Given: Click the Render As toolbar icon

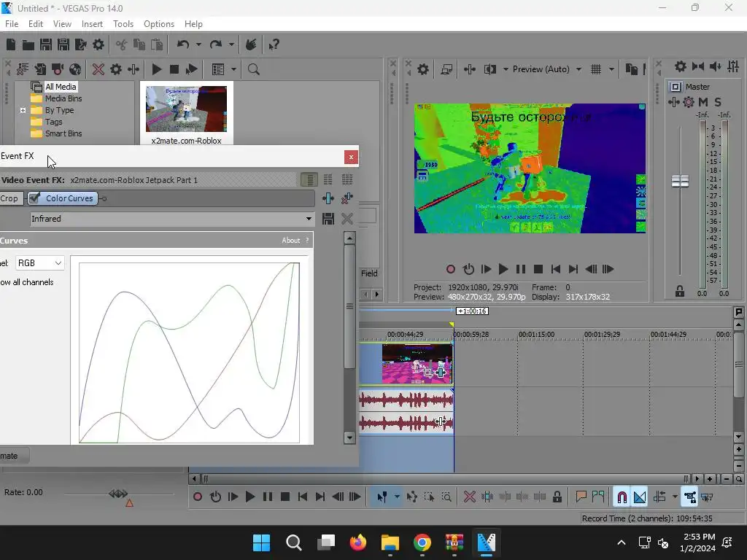Looking at the screenshot, I should (81, 44).
